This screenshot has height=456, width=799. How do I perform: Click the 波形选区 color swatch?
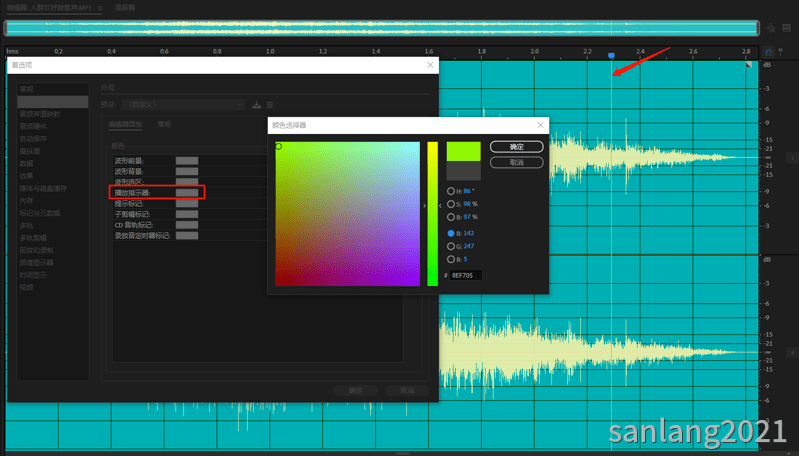tap(187, 182)
